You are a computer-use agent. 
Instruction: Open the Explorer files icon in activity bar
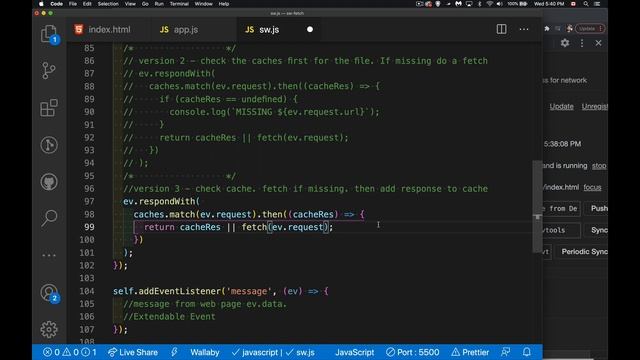click(x=49, y=34)
